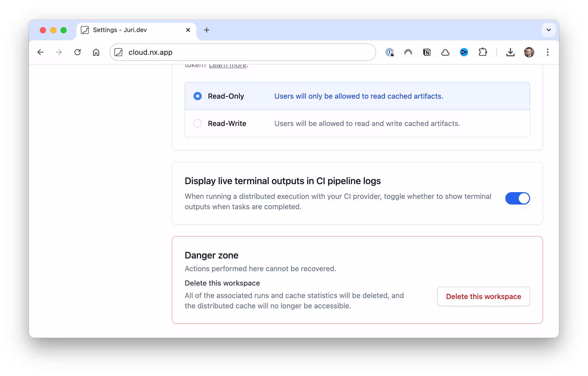Image resolution: width=588 pixels, height=376 pixels.
Task: Click the forward navigation arrow
Action: pos(59,52)
